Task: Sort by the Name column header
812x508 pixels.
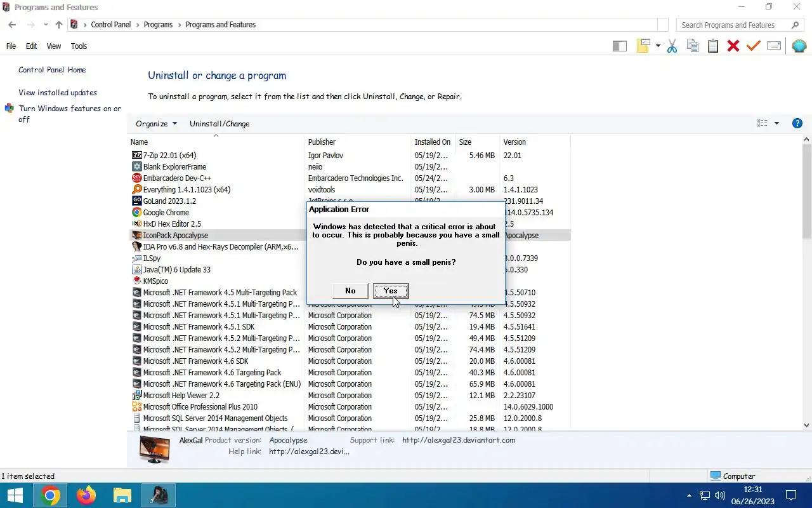Action: (216, 142)
